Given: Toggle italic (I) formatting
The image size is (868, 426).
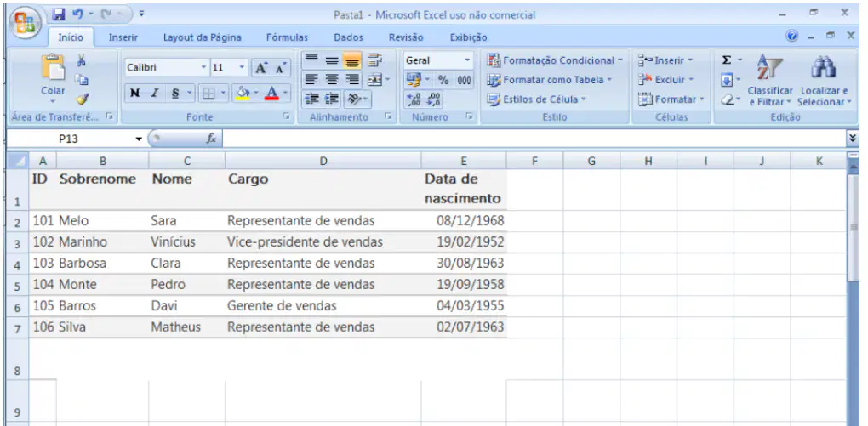Looking at the screenshot, I should 154,93.
